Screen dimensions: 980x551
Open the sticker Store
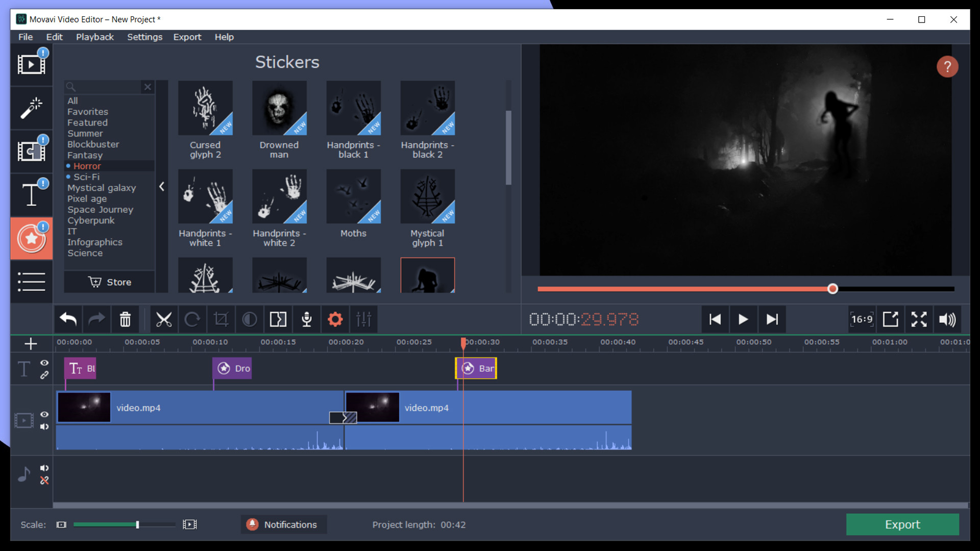(109, 282)
